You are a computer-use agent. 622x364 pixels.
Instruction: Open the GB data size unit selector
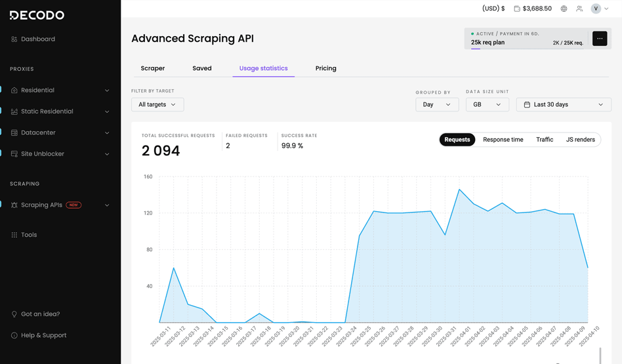[487, 104]
